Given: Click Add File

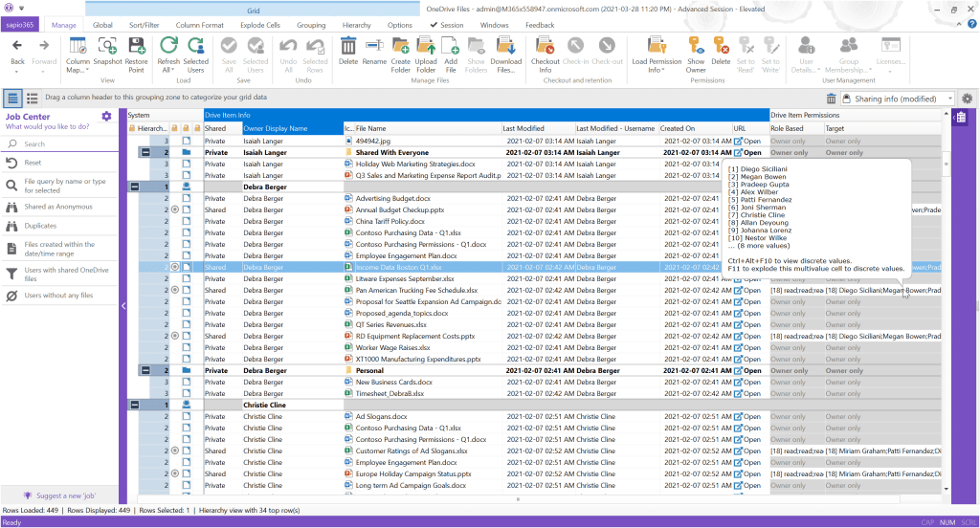Looking at the screenshot, I should click(451, 55).
